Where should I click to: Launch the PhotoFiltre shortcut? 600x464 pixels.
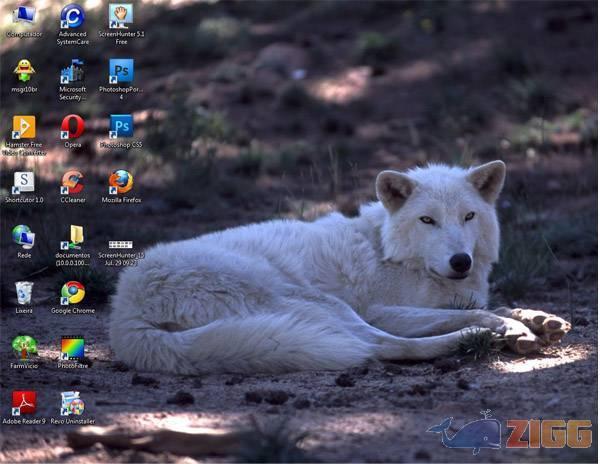pyautogui.click(x=72, y=348)
